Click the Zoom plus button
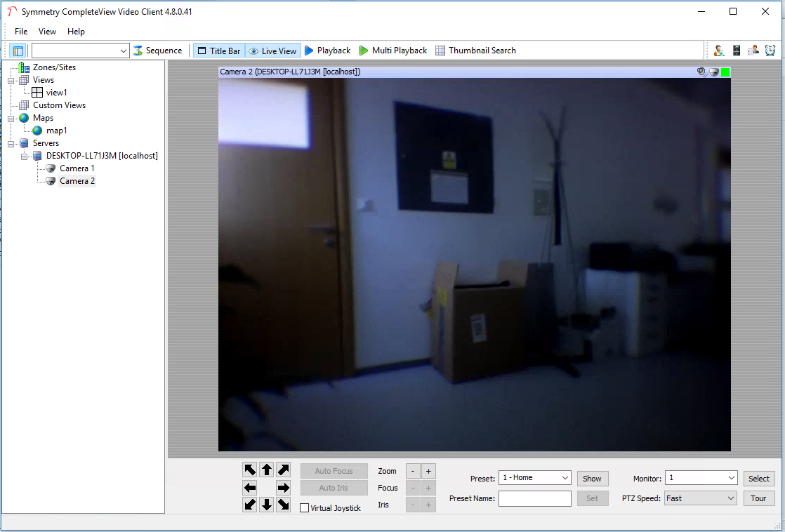Screen dimensions: 785x532 [x=428, y=471]
